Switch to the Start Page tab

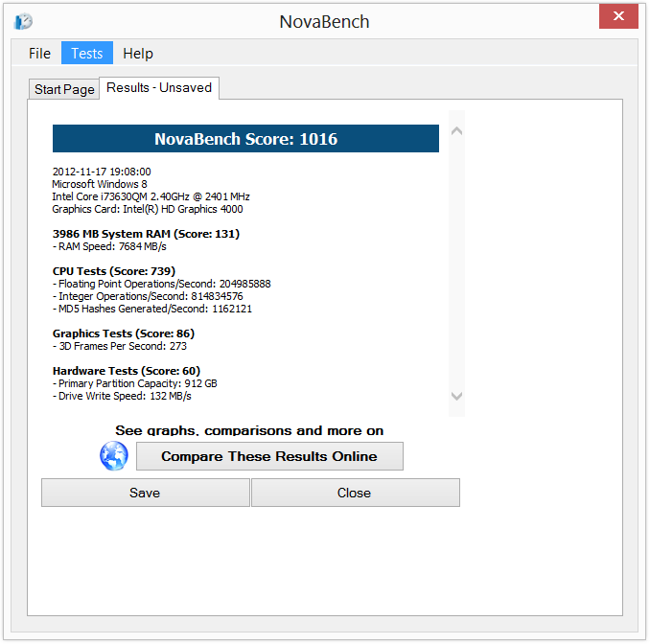[x=64, y=89]
